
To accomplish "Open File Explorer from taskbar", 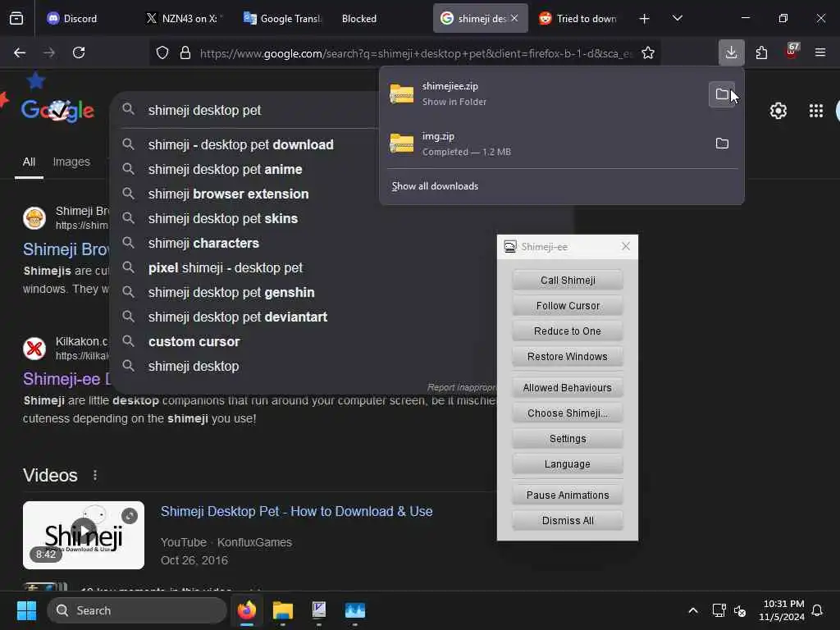I will (x=282, y=610).
